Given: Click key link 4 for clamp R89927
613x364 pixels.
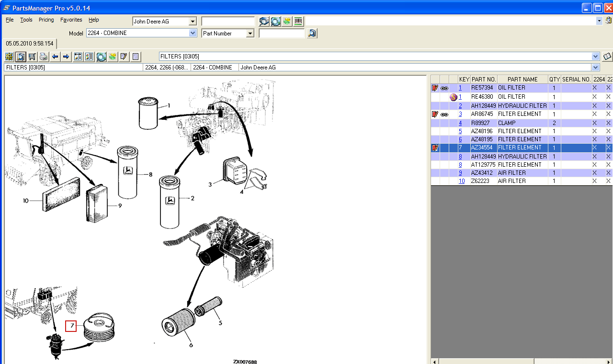Looking at the screenshot, I should pyautogui.click(x=460, y=123).
